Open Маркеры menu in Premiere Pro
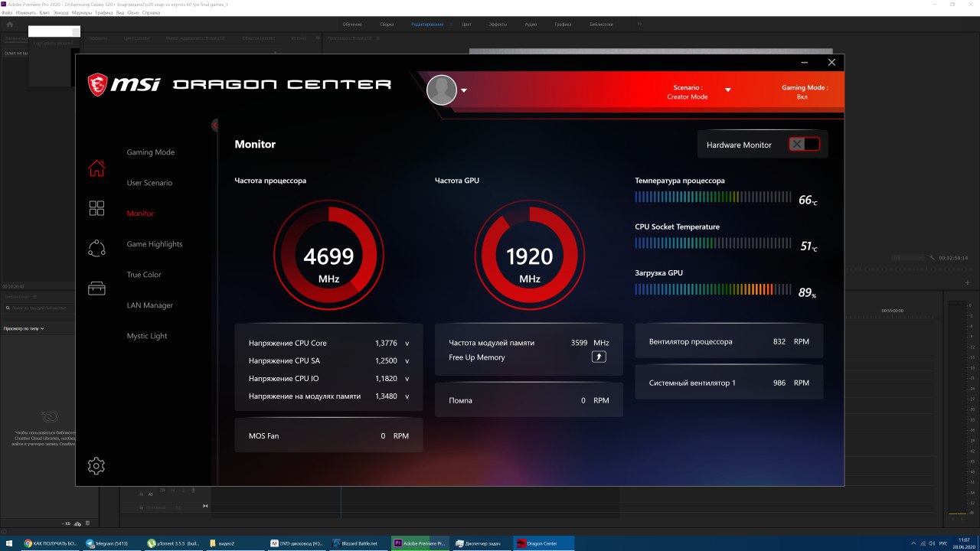This screenshot has height=551, width=980. 82,13
